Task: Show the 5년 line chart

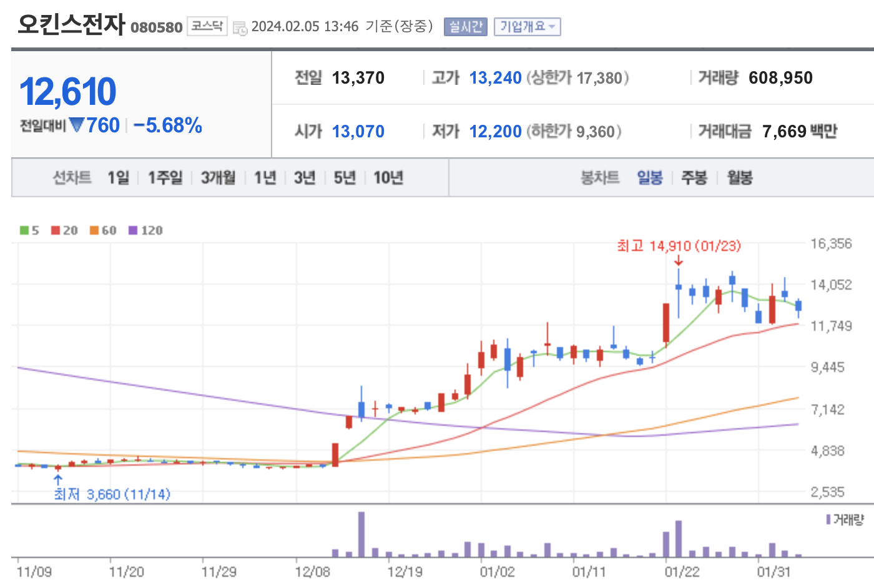Action: (345, 178)
